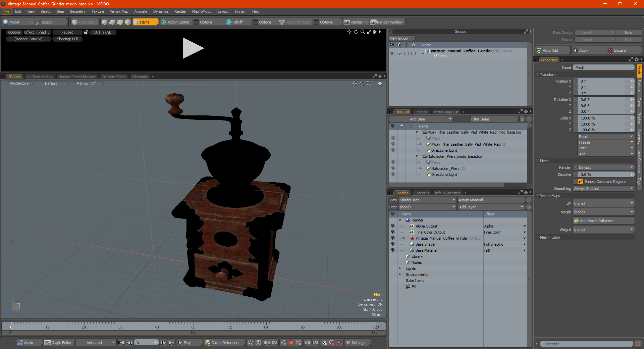644x349 pixels.
Task: Open Vertex Map menu
Action: (x=119, y=11)
